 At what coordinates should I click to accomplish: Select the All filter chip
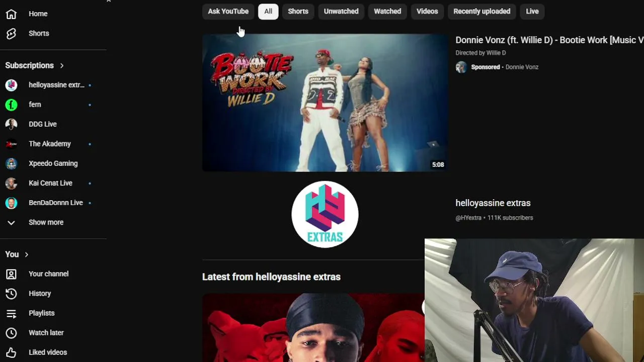point(268,11)
